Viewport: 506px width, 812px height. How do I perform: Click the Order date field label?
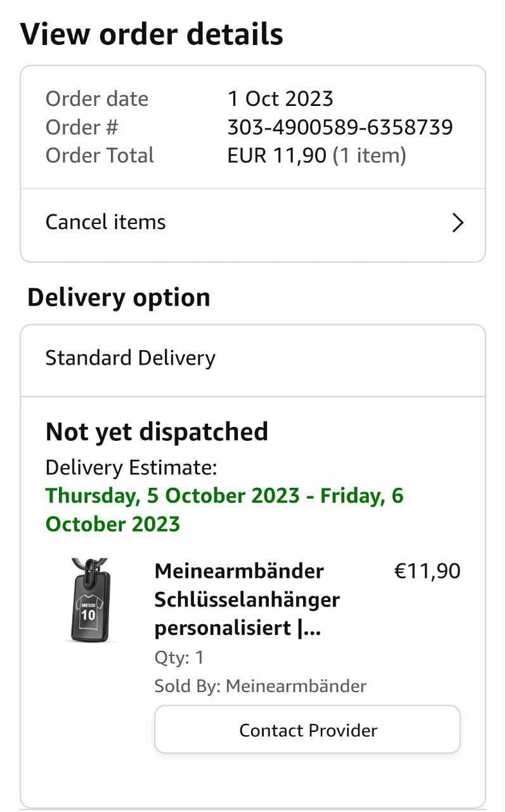(97, 98)
